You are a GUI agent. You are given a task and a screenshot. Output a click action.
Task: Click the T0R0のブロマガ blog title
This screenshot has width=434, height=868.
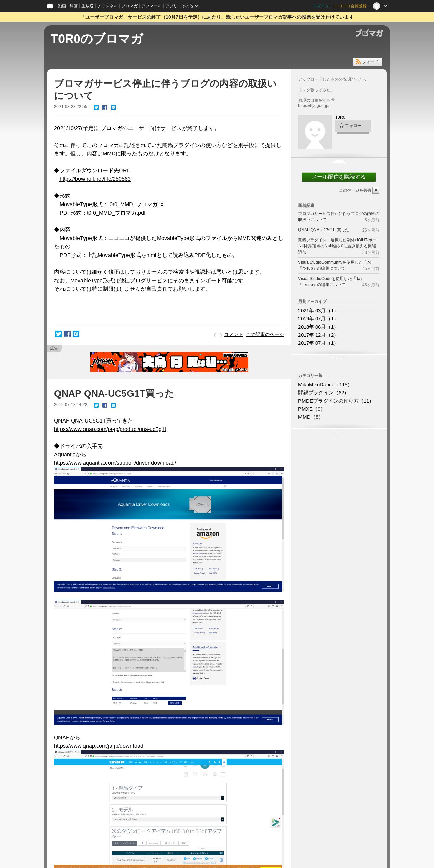[x=97, y=39]
